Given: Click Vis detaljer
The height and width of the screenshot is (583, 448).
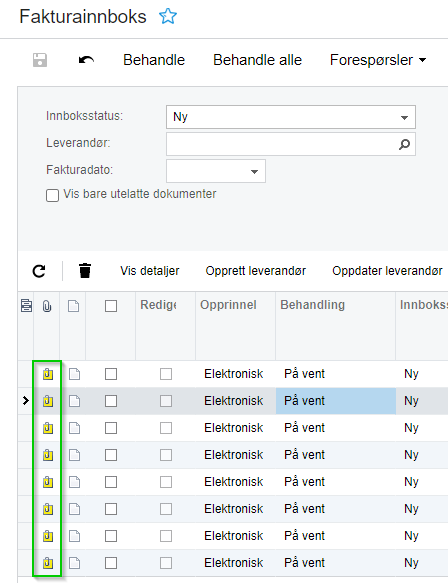Looking at the screenshot, I should [x=149, y=271].
